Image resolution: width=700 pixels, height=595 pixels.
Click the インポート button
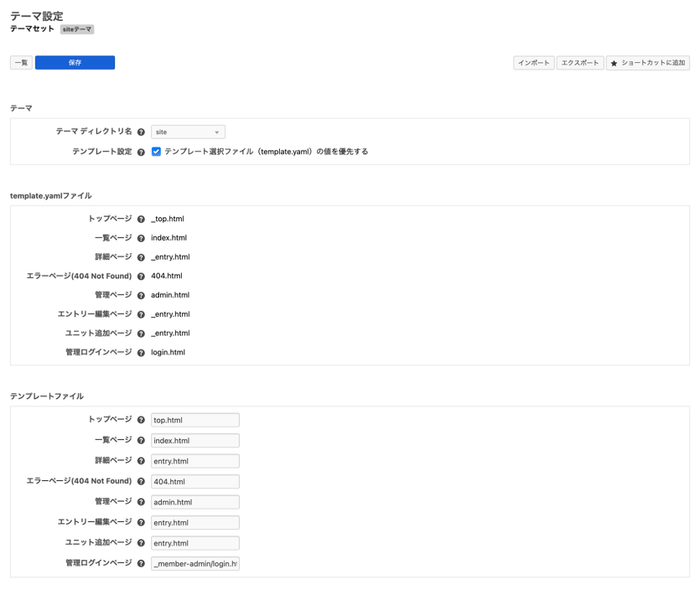pos(533,63)
